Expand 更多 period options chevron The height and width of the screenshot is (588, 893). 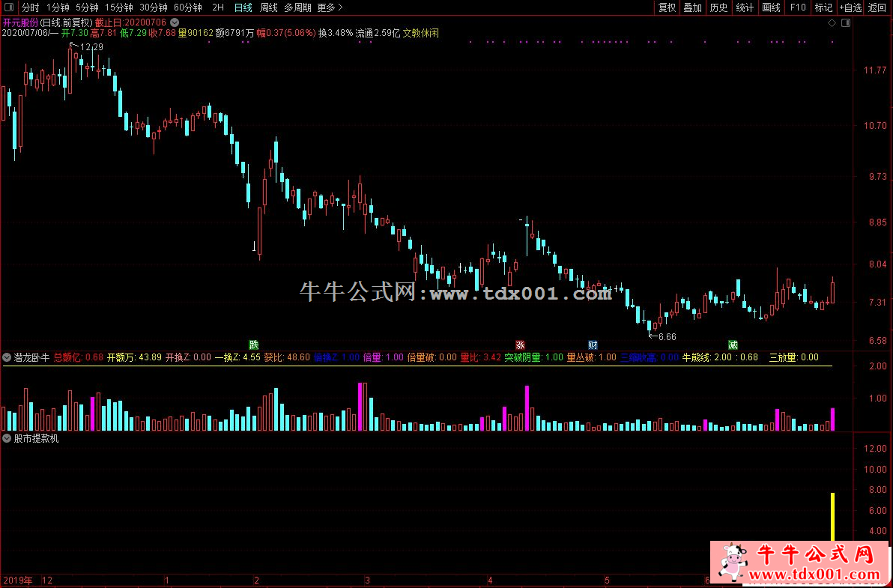coord(341,7)
